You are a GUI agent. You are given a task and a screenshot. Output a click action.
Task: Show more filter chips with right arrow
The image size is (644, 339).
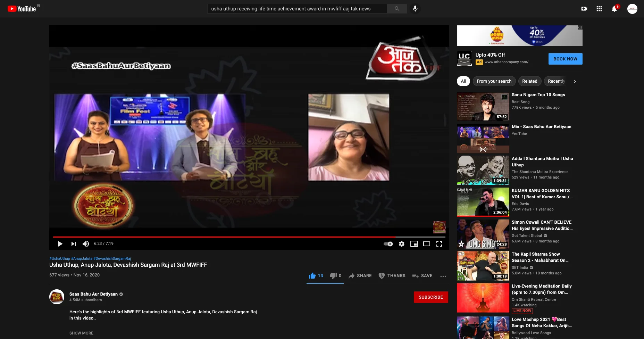click(575, 81)
